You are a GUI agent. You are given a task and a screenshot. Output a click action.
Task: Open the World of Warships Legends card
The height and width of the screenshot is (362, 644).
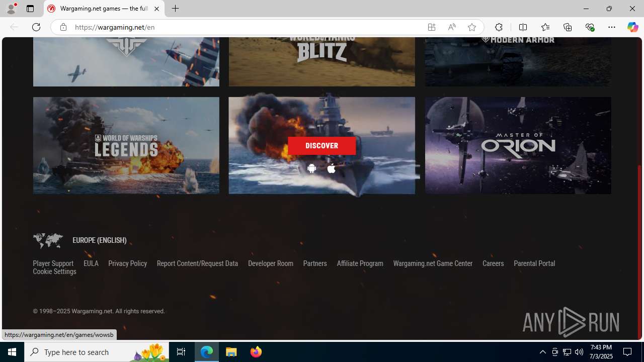[126, 145]
